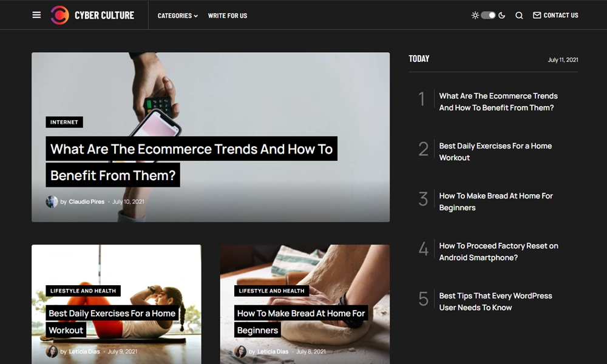Click the sun light mode icon

point(475,15)
